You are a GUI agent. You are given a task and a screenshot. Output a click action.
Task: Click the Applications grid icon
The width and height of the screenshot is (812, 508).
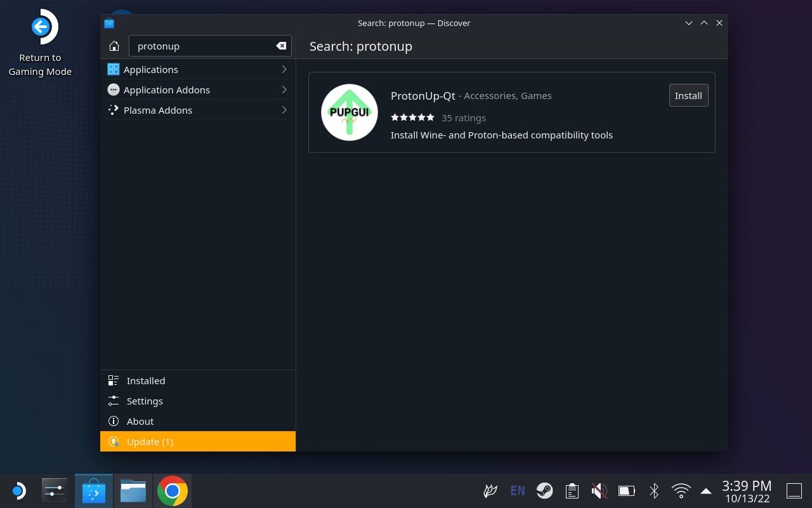[114, 69]
